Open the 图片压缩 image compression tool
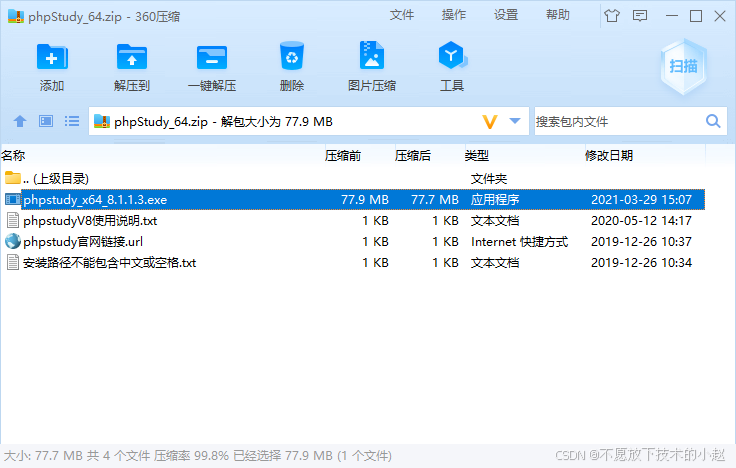 (x=372, y=55)
